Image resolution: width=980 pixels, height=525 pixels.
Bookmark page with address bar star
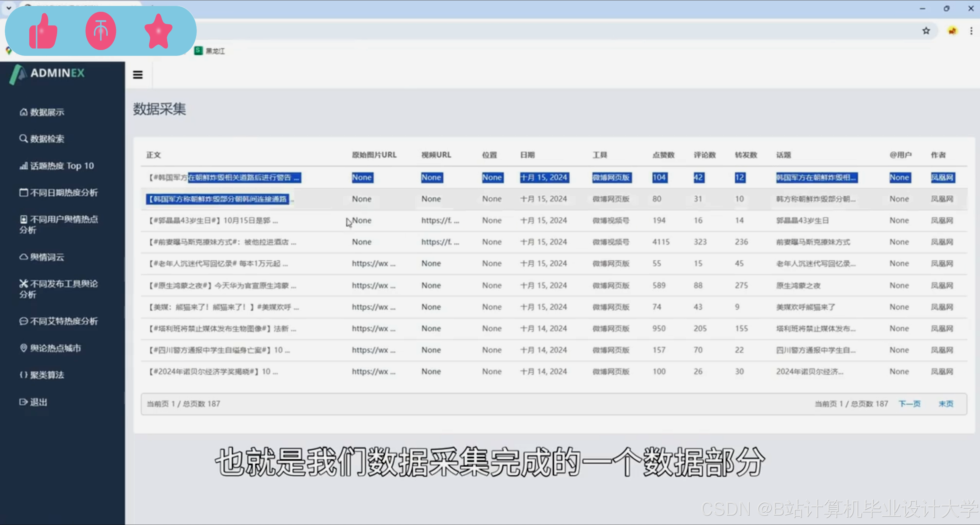point(926,31)
